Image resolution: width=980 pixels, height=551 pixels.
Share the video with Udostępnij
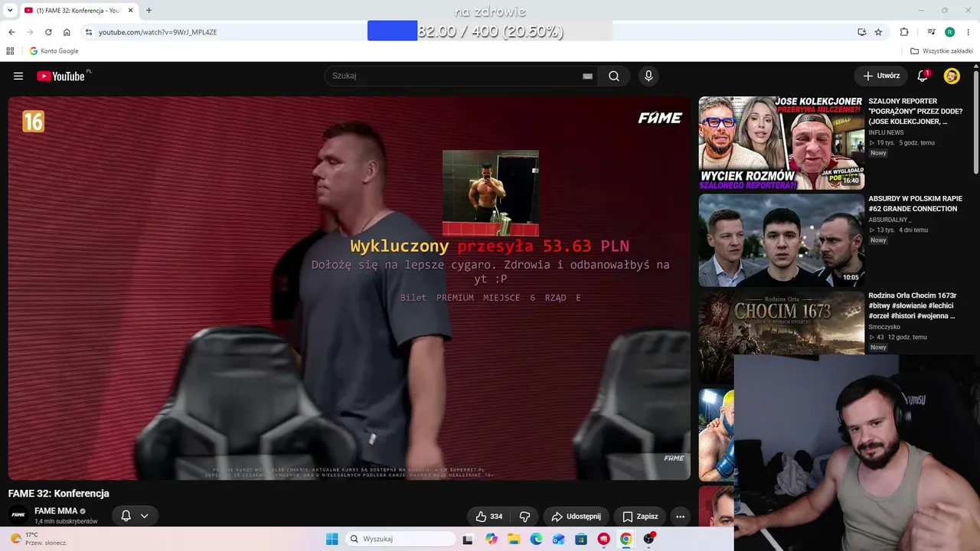click(x=576, y=517)
